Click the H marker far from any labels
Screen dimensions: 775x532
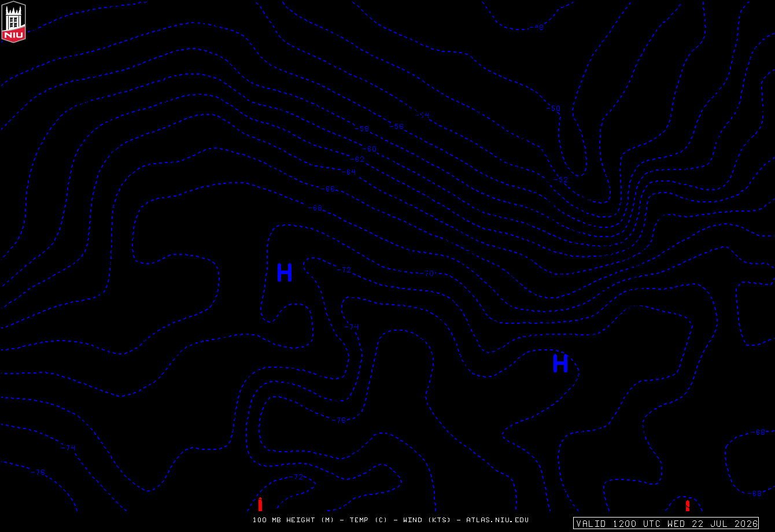coord(560,363)
